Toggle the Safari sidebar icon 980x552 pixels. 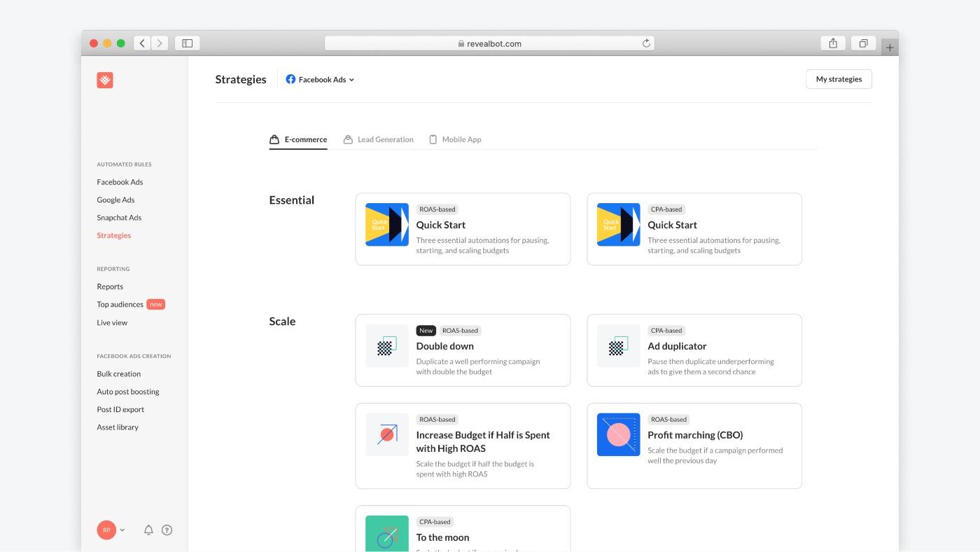[187, 43]
